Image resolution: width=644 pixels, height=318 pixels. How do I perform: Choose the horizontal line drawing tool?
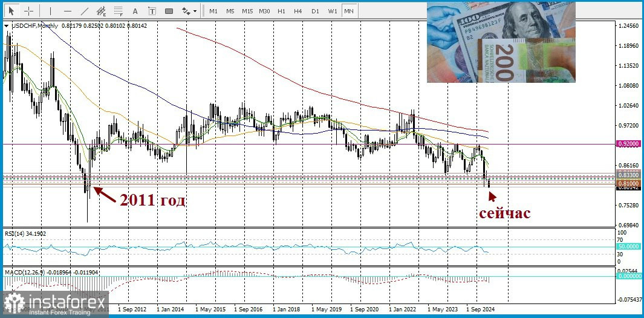click(x=68, y=11)
